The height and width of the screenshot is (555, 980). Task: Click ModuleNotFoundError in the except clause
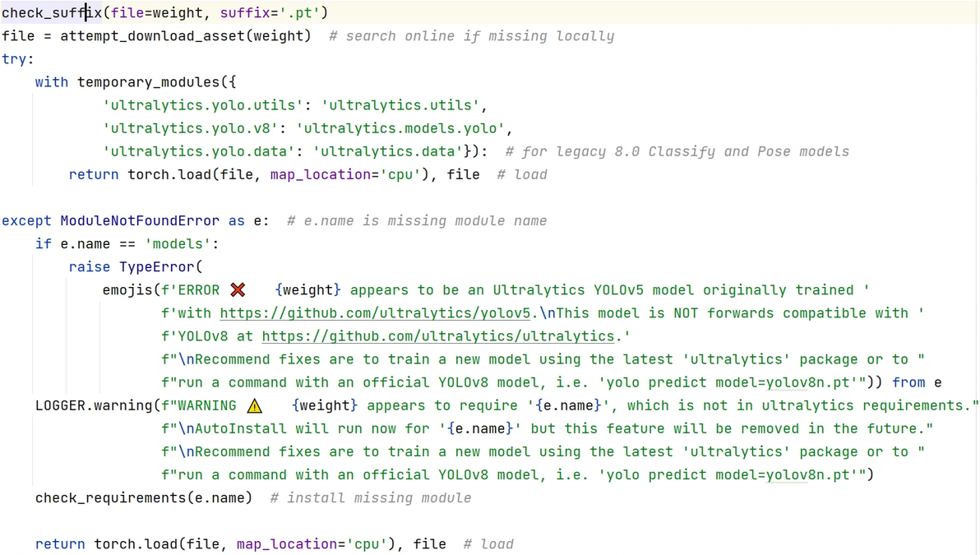click(x=140, y=220)
